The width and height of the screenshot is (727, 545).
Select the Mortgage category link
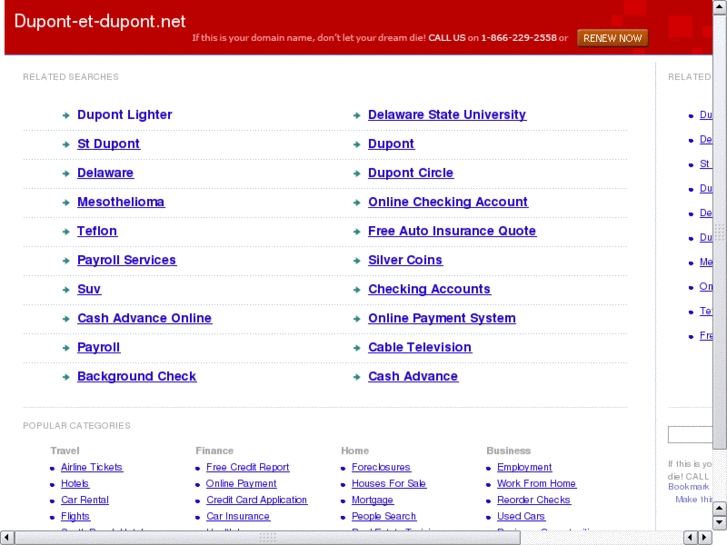(372, 500)
